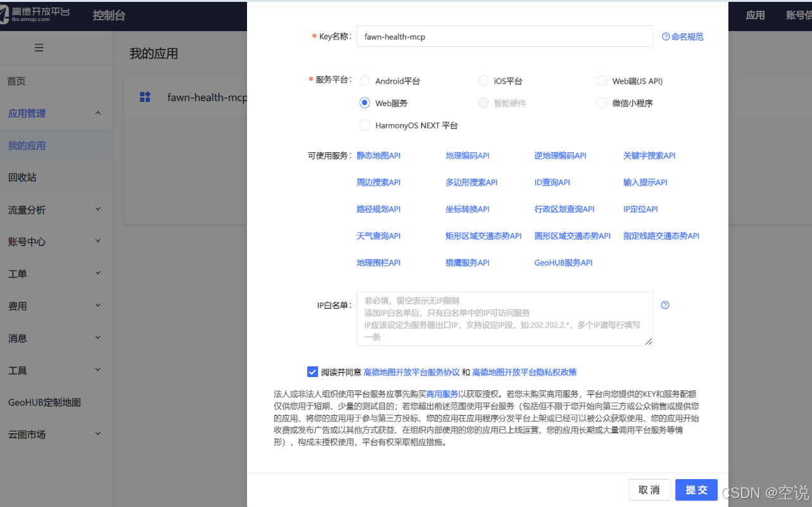Select the Android平台 radio button
This screenshot has width=812, height=507.
click(x=365, y=80)
